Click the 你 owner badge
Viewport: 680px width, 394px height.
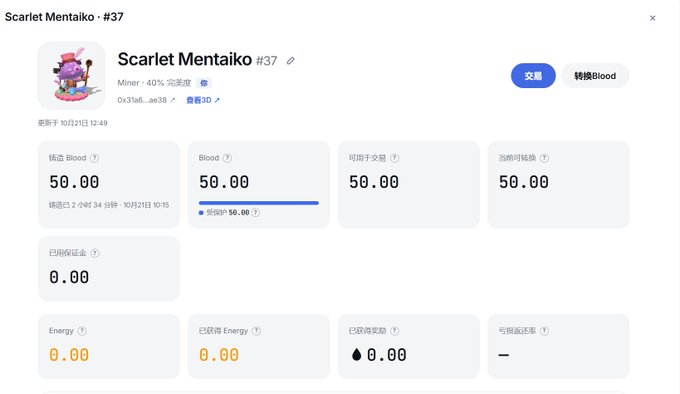204,83
